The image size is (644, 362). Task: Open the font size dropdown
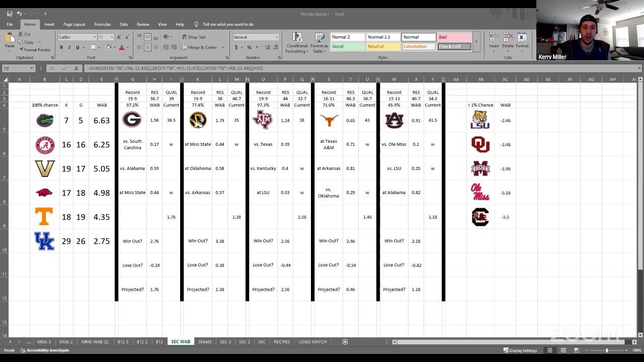tap(112, 37)
